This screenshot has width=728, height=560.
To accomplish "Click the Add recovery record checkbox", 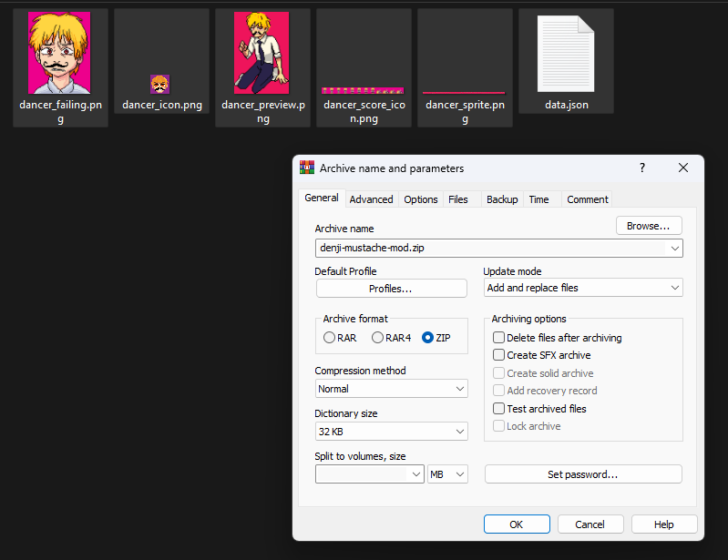I will pyautogui.click(x=498, y=391).
